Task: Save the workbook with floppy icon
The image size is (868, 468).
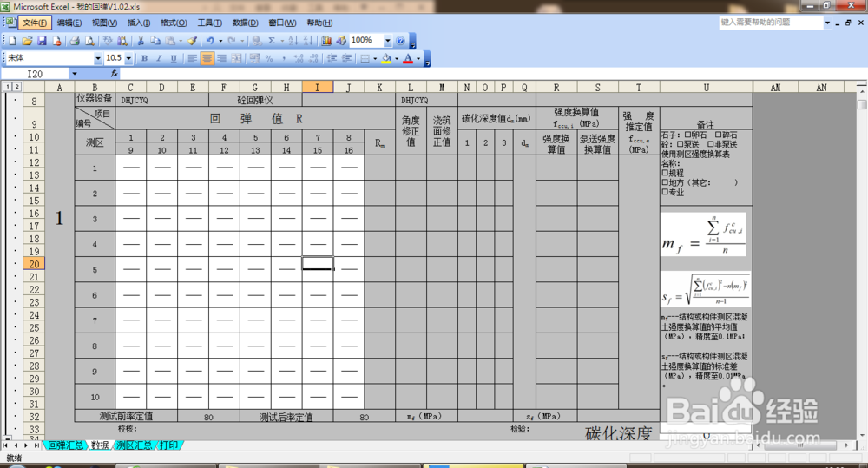Action: coord(42,41)
